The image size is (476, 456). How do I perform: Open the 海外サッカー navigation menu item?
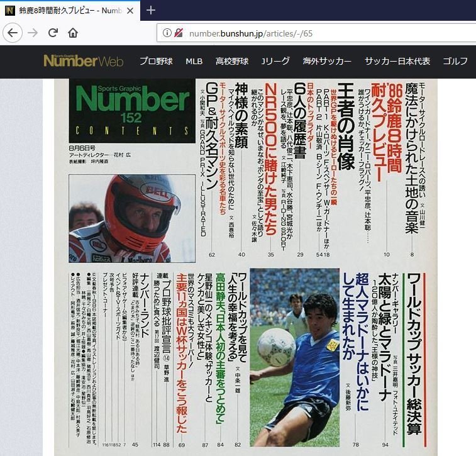coord(327,61)
